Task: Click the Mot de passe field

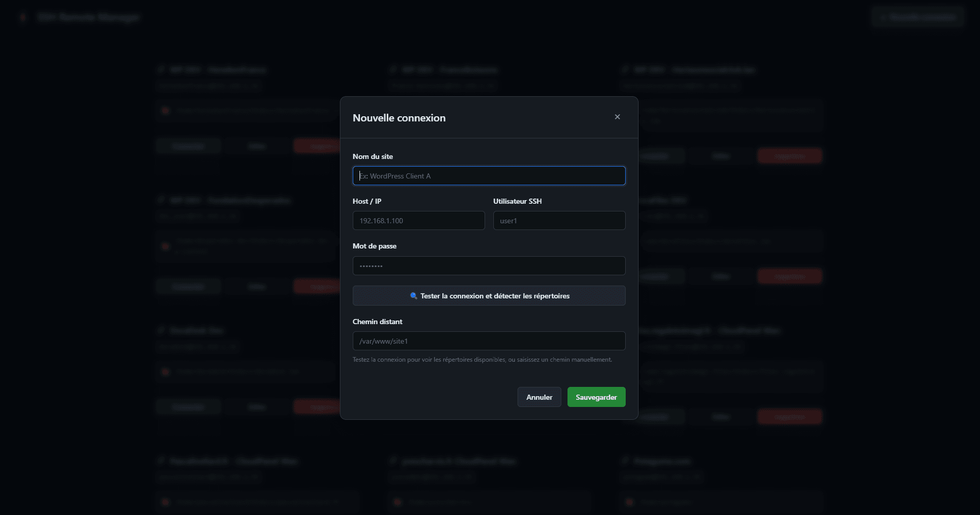Action: click(489, 266)
